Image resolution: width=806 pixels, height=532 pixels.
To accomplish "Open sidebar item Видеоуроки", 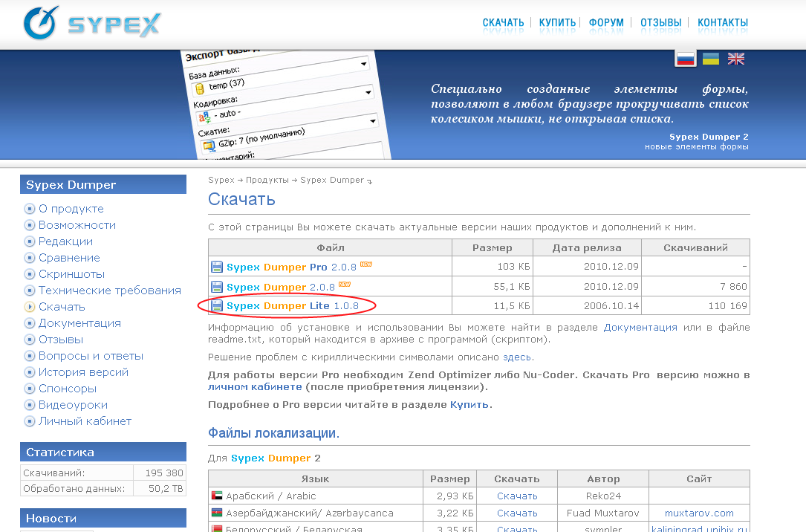I will click(x=73, y=405).
